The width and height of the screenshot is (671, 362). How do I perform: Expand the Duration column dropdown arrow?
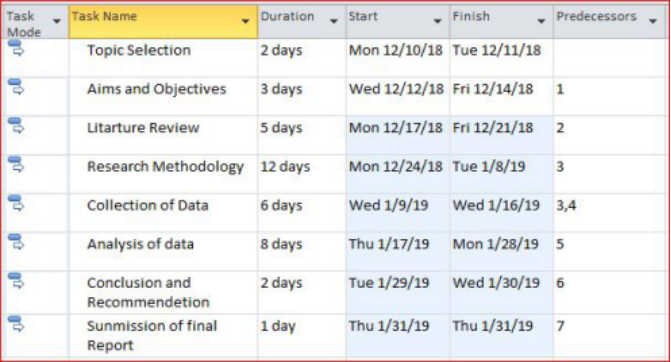pos(334,21)
